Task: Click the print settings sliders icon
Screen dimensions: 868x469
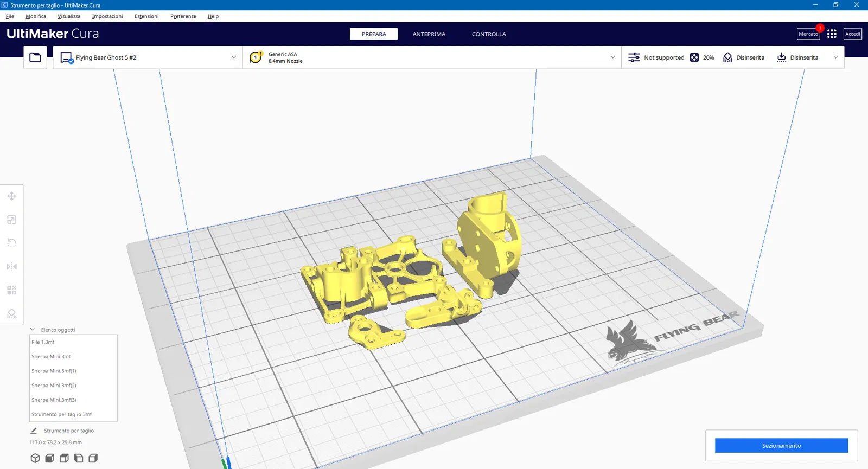Action: 634,57
